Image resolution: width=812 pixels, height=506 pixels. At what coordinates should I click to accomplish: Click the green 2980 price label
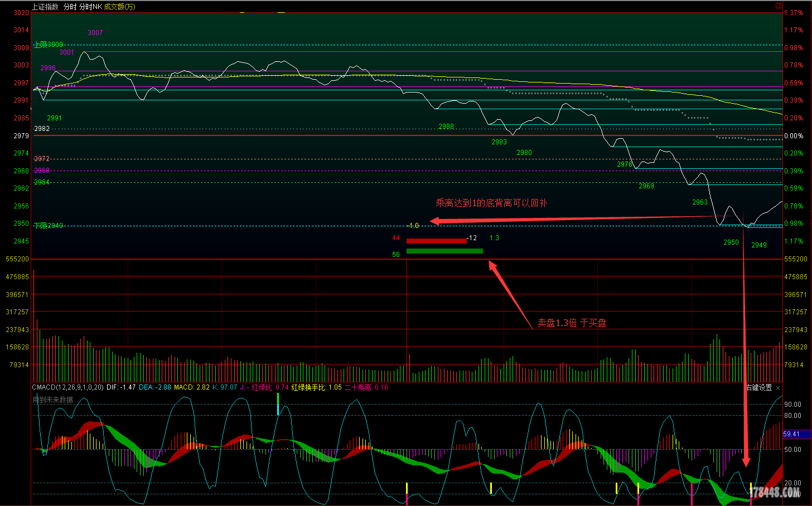[524, 153]
